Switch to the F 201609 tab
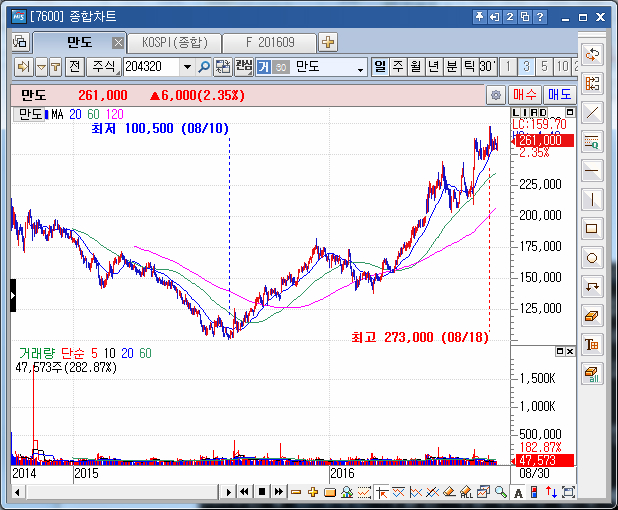Image resolution: width=618 pixels, height=510 pixels. point(268,42)
